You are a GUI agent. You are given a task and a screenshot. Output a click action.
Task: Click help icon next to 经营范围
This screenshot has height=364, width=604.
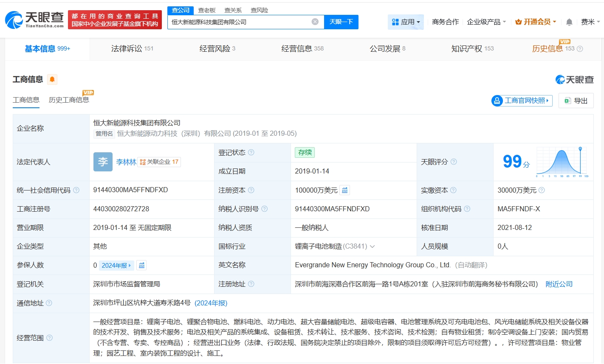click(50, 338)
